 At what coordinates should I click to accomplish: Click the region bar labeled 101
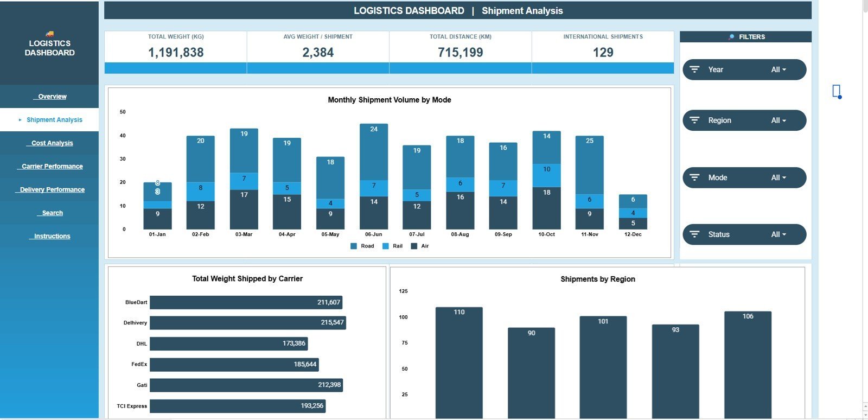click(x=603, y=367)
